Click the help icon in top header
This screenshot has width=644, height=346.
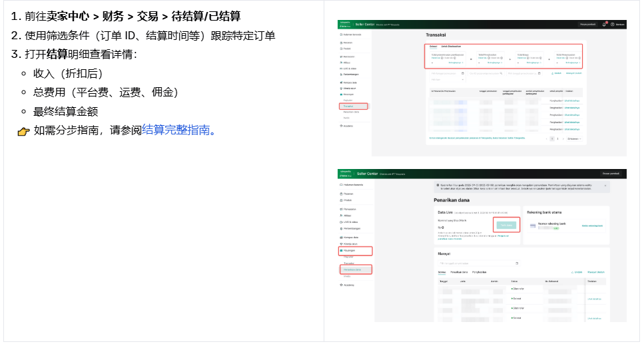click(x=612, y=24)
